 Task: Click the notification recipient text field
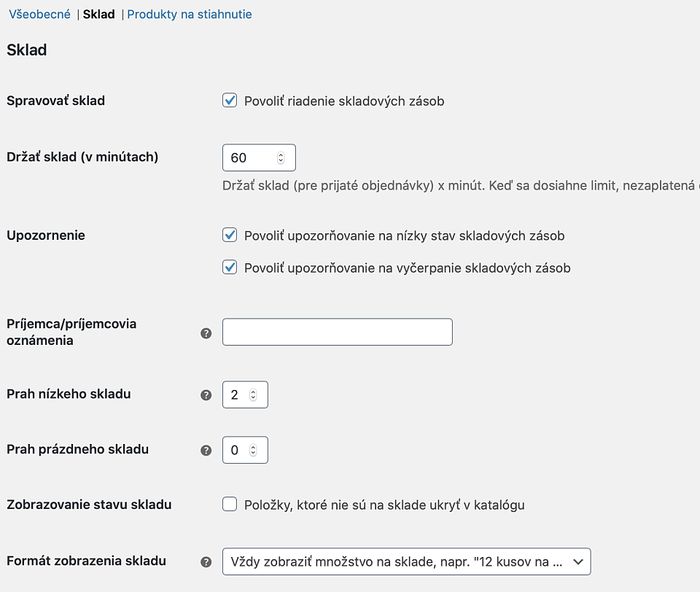point(337,332)
